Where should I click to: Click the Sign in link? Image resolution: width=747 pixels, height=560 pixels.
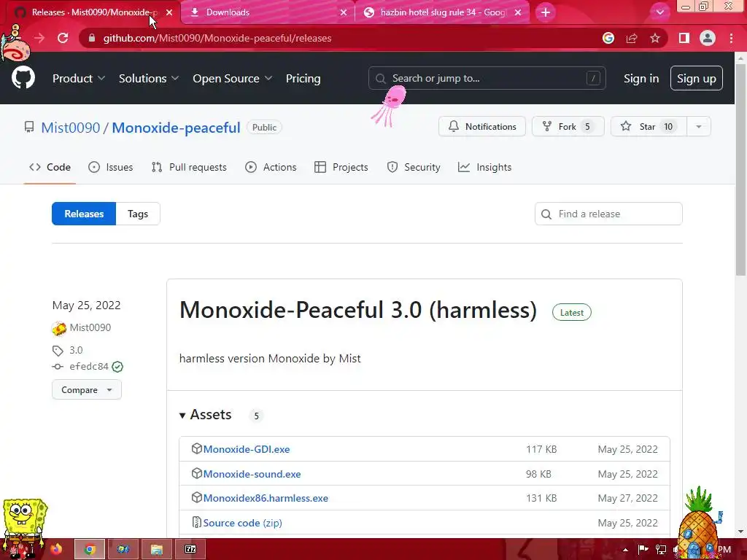(x=641, y=79)
